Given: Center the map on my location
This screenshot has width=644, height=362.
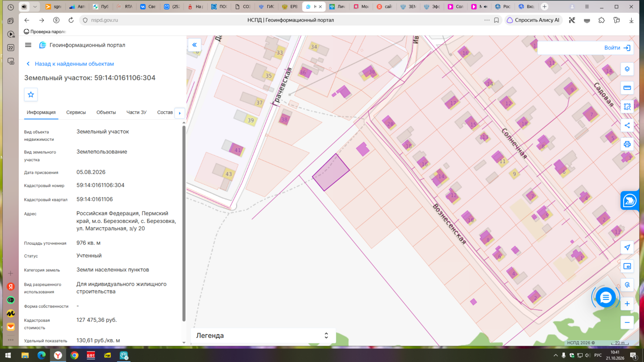Looking at the screenshot, I should pos(627,248).
